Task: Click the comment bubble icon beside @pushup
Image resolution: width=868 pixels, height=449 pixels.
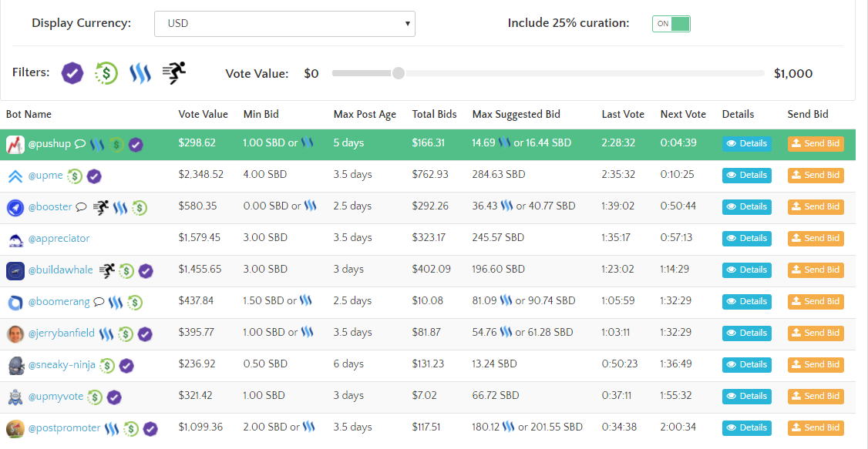Action: click(x=80, y=144)
